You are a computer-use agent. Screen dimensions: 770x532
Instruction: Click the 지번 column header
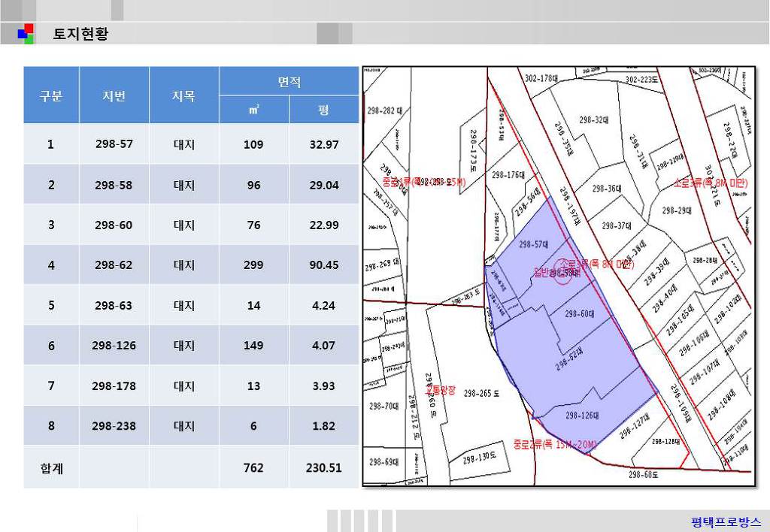114,95
